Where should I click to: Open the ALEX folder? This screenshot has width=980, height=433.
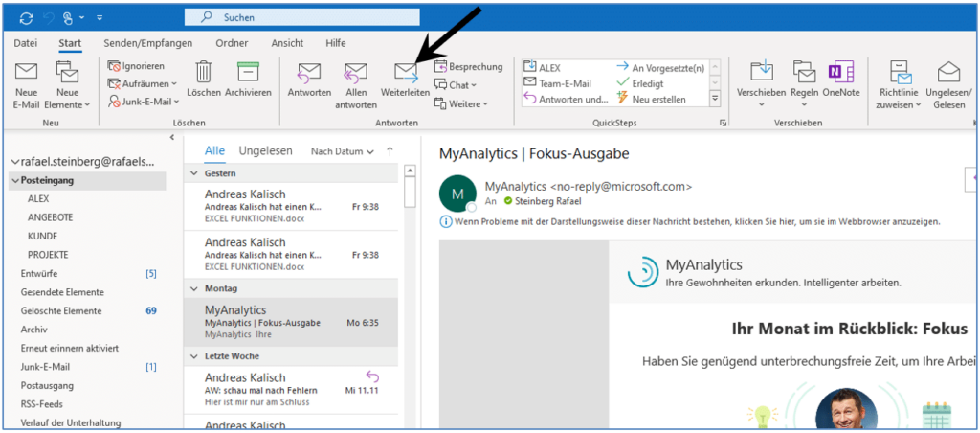(38, 199)
